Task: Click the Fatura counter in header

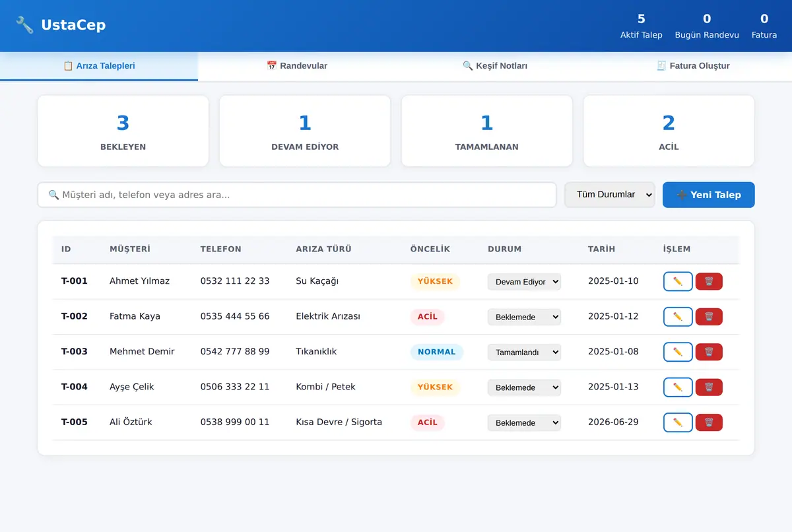Action: coord(764,26)
